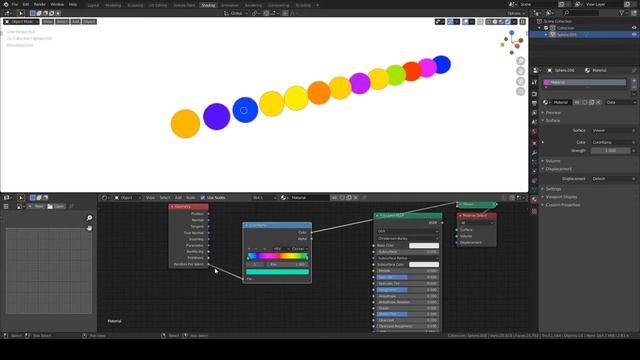Open the Object Mode dropdown
The image size is (640, 360).
tap(21, 22)
